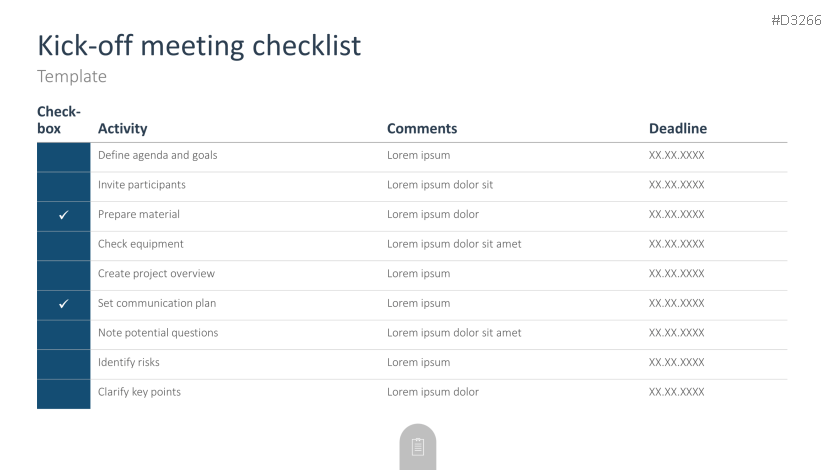
Task: Select the Kick-off meeting checklist title
Action: point(199,45)
